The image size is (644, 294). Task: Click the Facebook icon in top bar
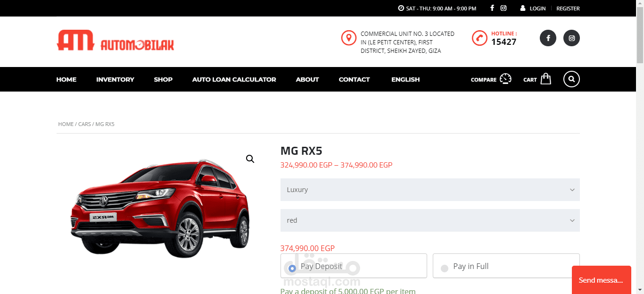(x=492, y=8)
